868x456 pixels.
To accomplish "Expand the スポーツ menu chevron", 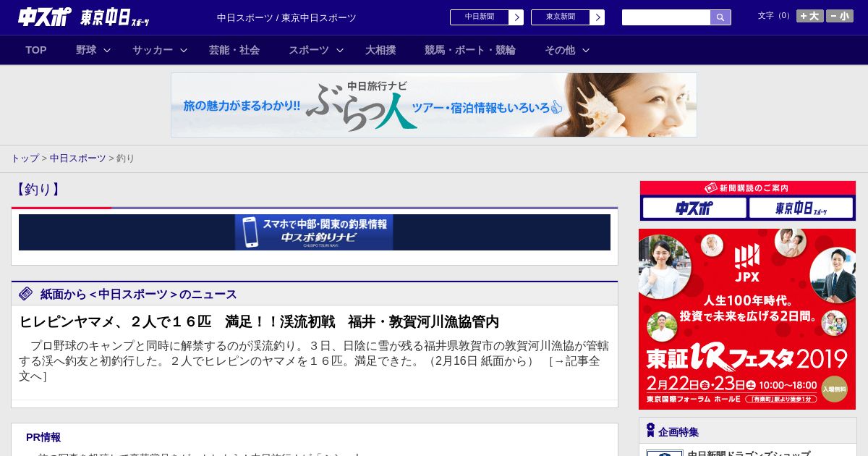I will click(340, 51).
